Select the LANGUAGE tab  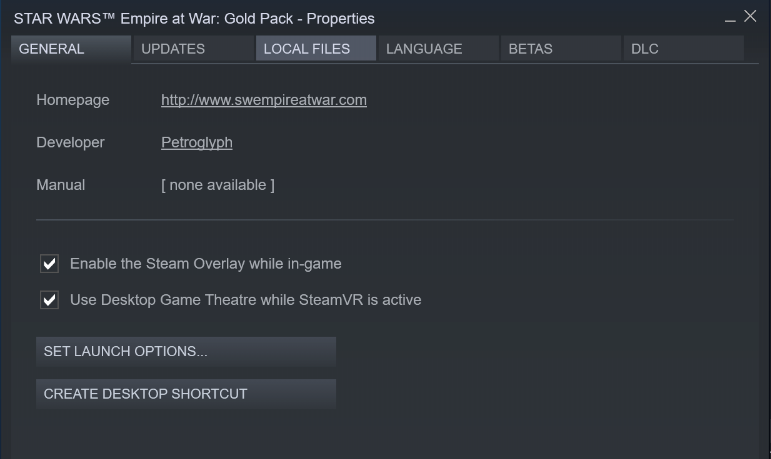424,49
